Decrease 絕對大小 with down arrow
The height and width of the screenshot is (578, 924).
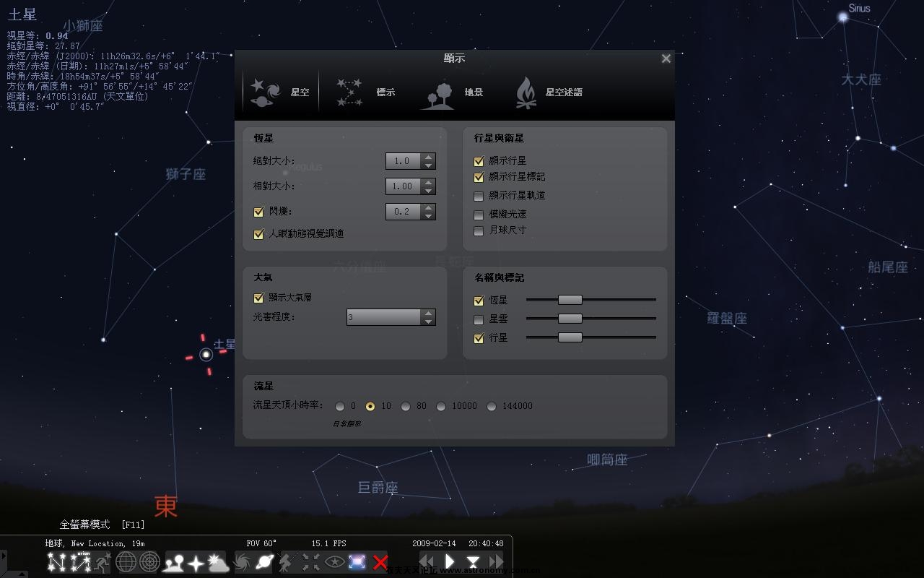click(428, 165)
